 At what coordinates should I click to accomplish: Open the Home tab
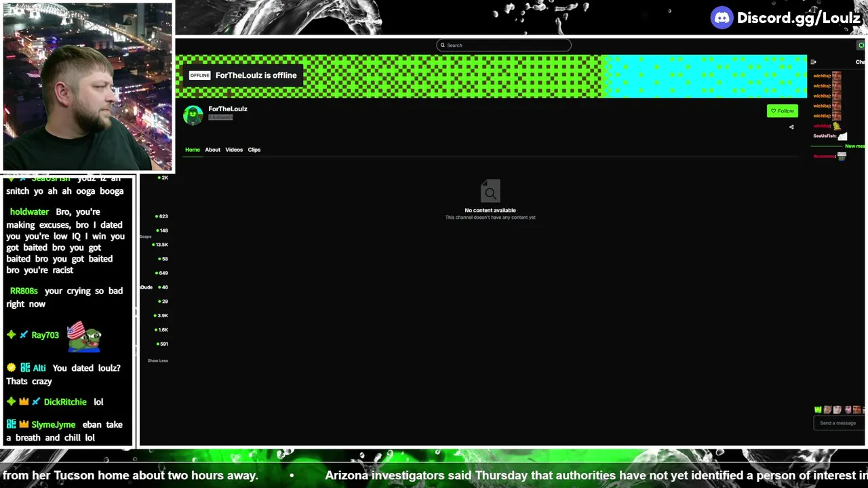pyautogui.click(x=193, y=150)
